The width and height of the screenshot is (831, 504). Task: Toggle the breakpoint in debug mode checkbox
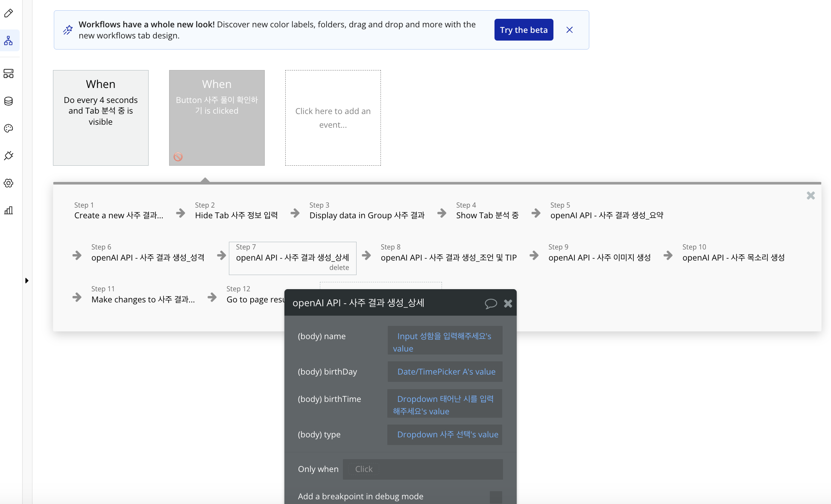tap(495, 497)
